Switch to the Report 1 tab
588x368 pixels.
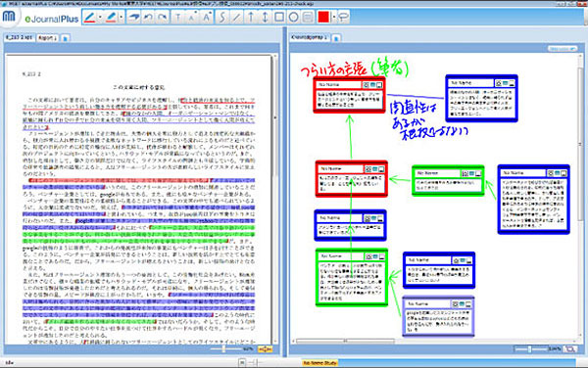pyautogui.click(x=48, y=38)
